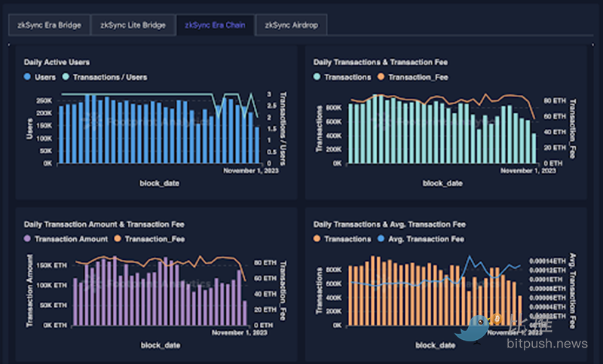Toggle Transaction_Fee legend in Daily Transactions & Transaction Fee chart
Image resolution: width=603 pixels, height=364 pixels.
click(x=412, y=78)
